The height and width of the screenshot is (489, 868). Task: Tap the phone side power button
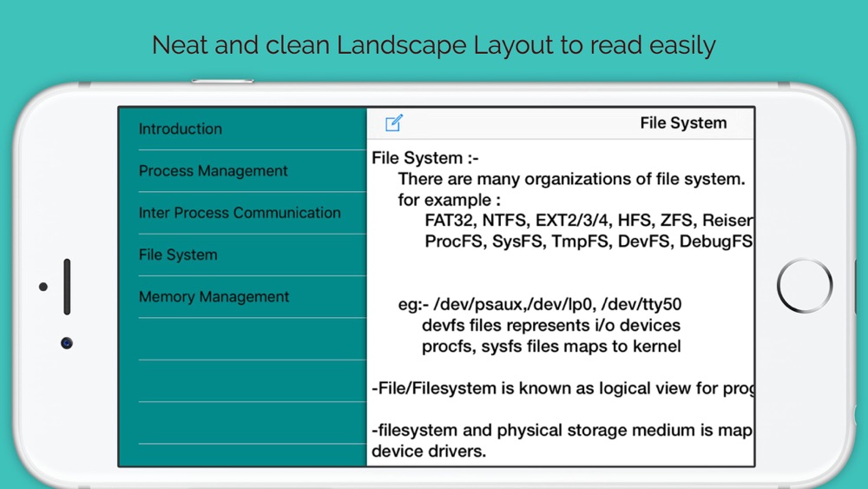click(x=222, y=81)
